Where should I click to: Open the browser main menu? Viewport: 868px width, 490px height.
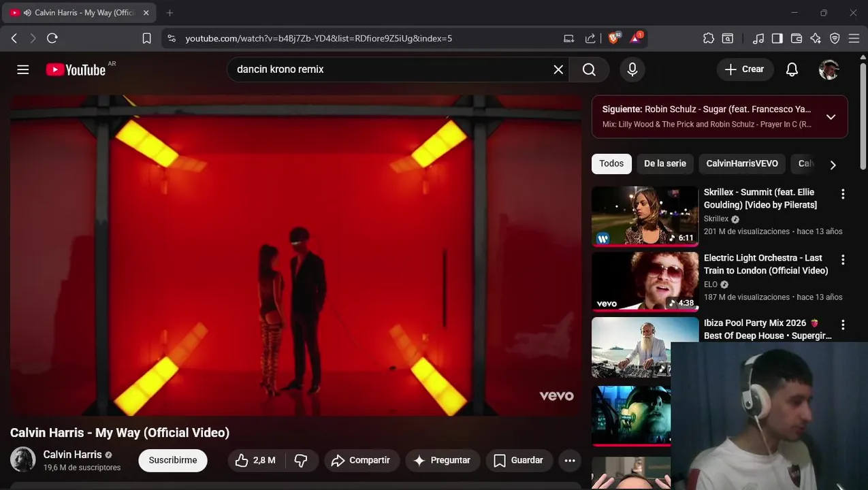click(854, 39)
